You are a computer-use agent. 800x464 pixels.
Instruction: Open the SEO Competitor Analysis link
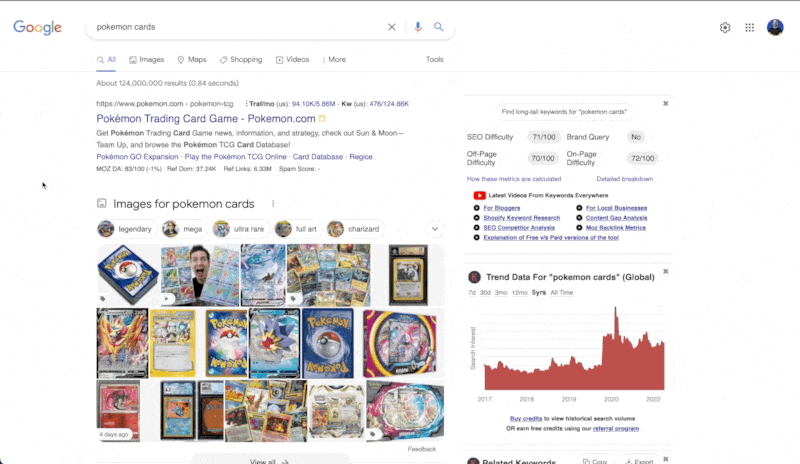pyautogui.click(x=519, y=228)
